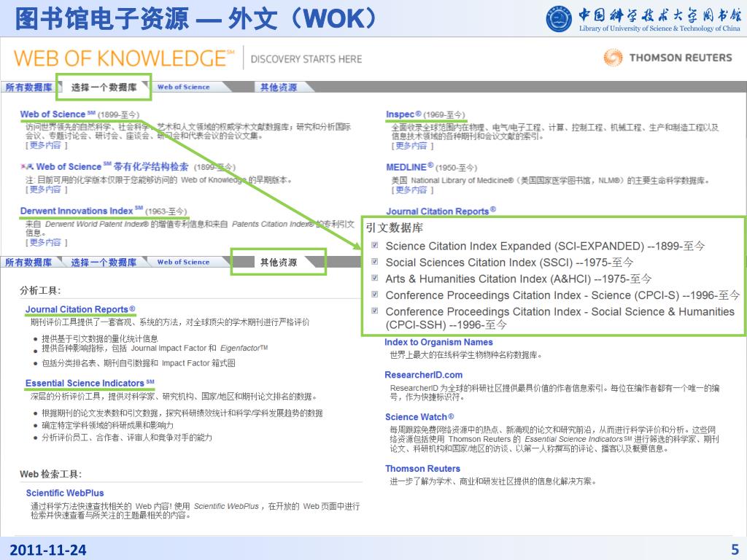Image resolution: width=747 pixels, height=560 pixels.
Task: Toggle the Science Citation Index Expanded checkbox
Action: (375, 245)
